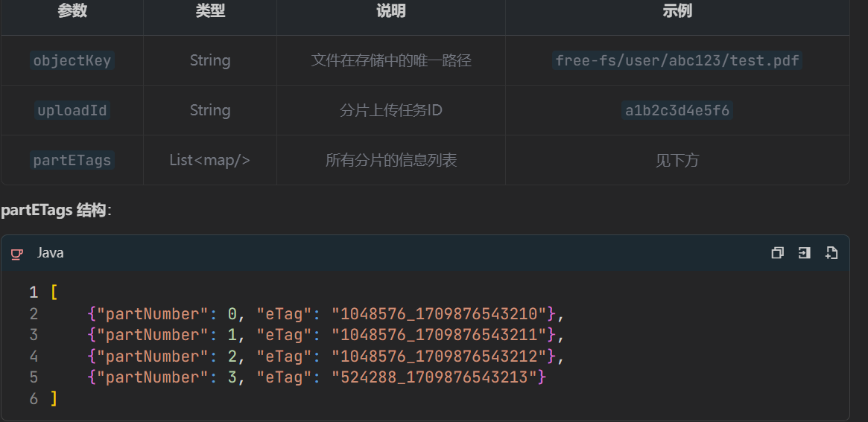
Task: Click code line with partNumber 1
Action: (x=326, y=335)
